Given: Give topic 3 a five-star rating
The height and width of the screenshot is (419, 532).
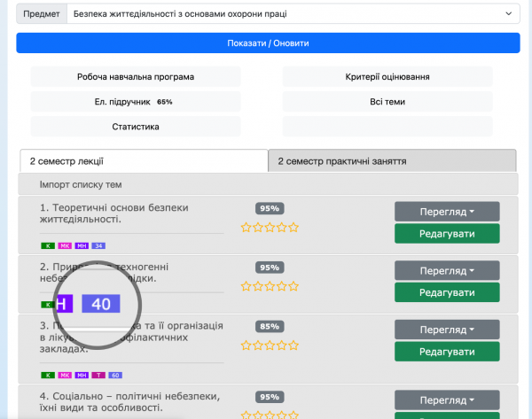Looking at the screenshot, I should (x=293, y=345).
